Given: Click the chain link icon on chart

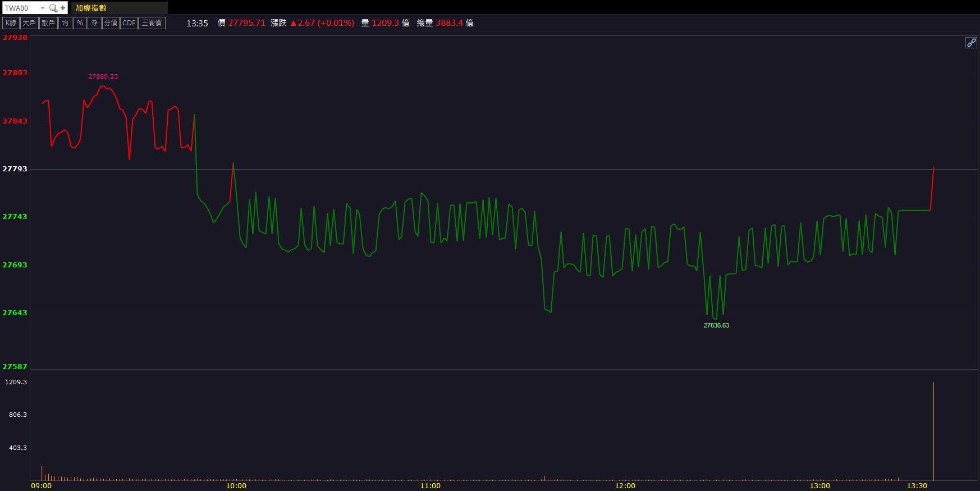Looking at the screenshot, I should coord(971,43).
